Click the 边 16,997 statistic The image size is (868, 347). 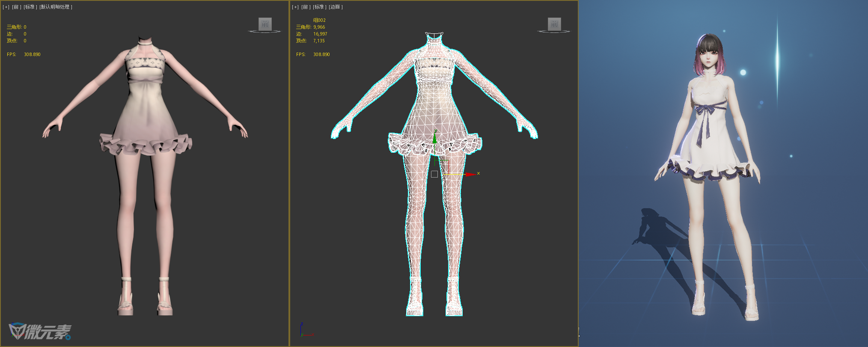312,34
